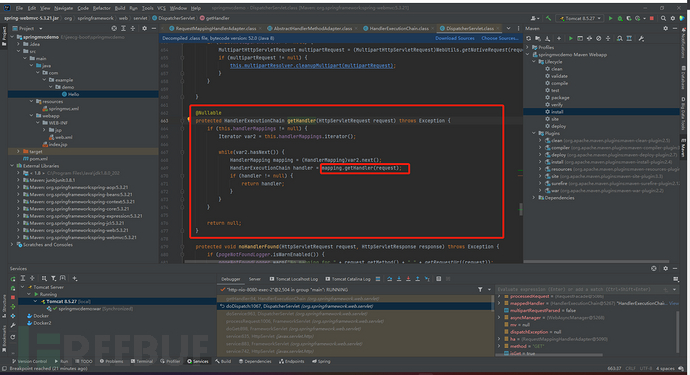The image size is (690, 375).
Task: Click Step Over icon in debugger toolbar
Action: (389, 279)
